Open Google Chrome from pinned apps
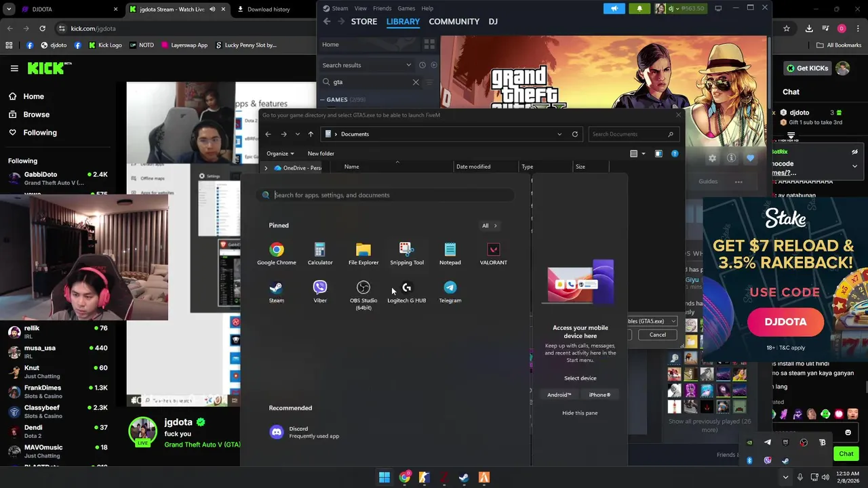The image size is (868, 488). 276,253
